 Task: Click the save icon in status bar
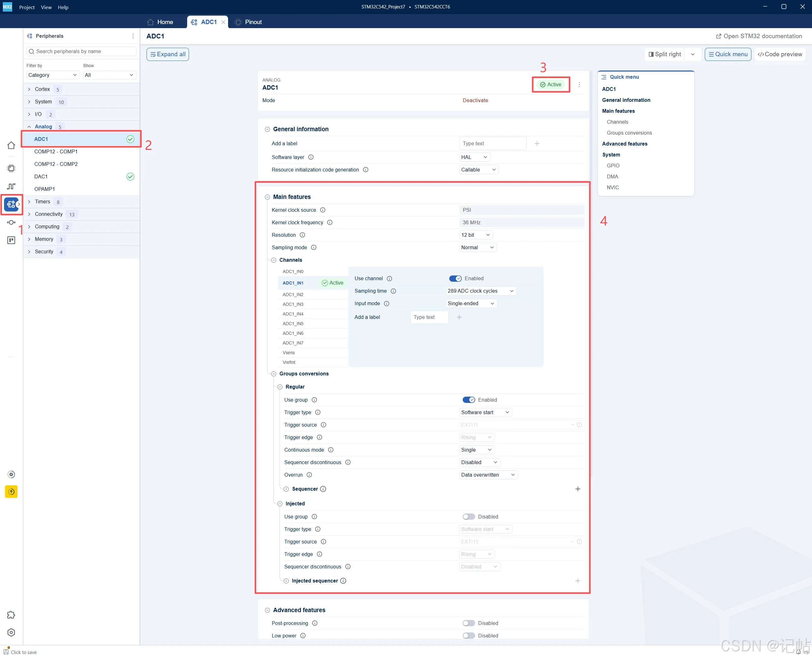(6, 652)
